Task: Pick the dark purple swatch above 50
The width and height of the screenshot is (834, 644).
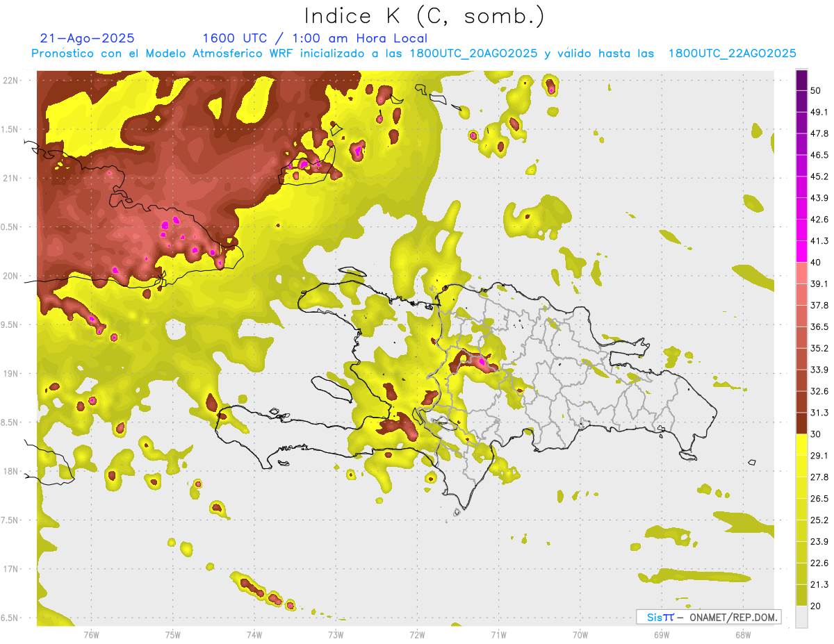Action: point(801,80)
